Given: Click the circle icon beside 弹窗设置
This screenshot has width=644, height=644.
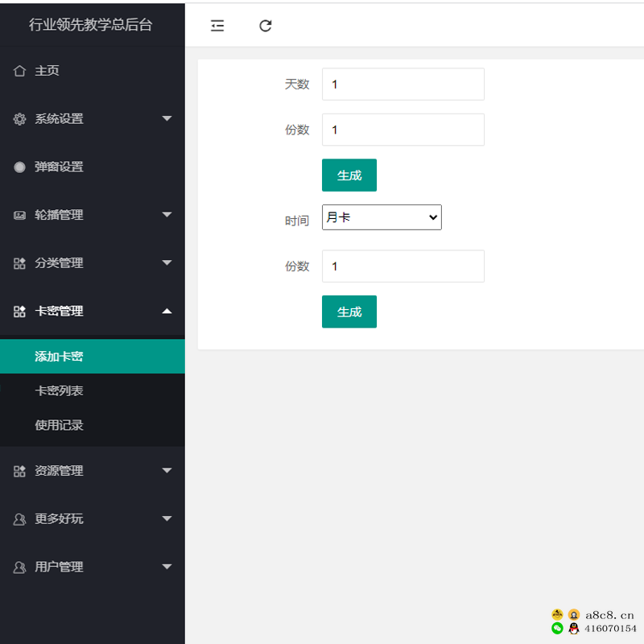Looking at the screenshot, I should pos(19,167).
